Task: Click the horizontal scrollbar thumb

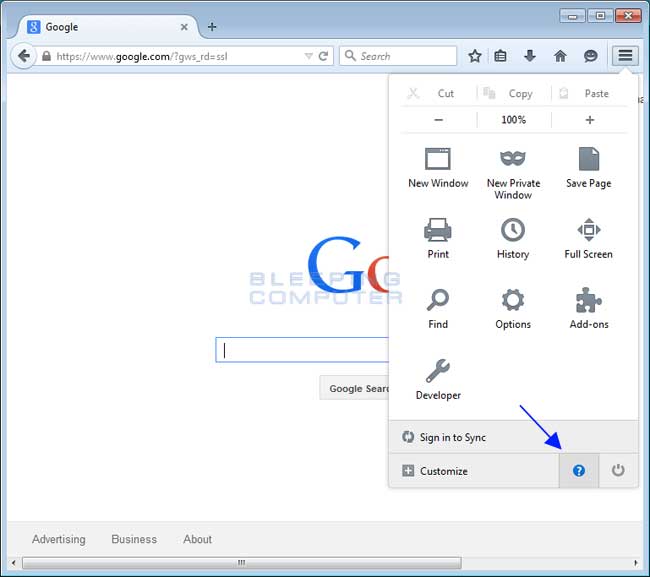Action: click(242, 563)
